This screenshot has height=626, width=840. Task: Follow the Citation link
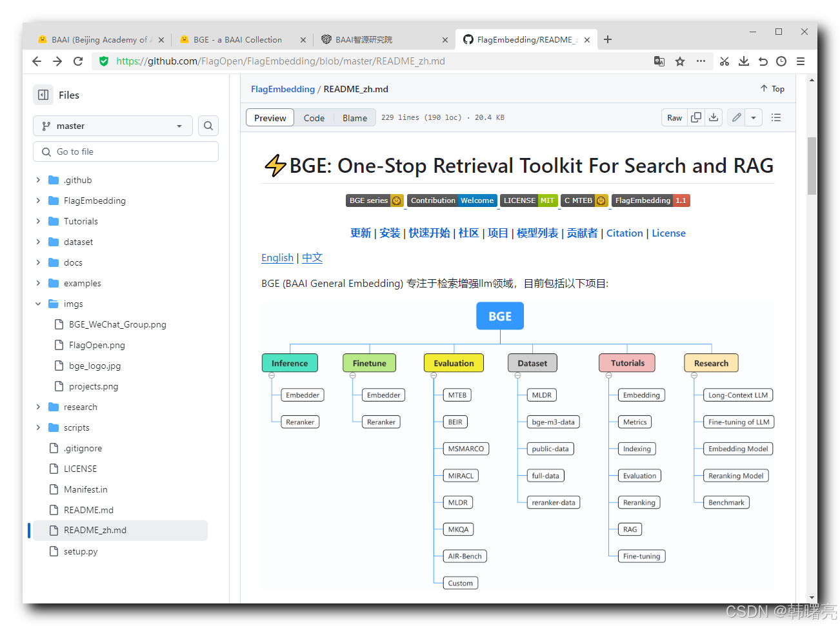(x=625, y=233)
